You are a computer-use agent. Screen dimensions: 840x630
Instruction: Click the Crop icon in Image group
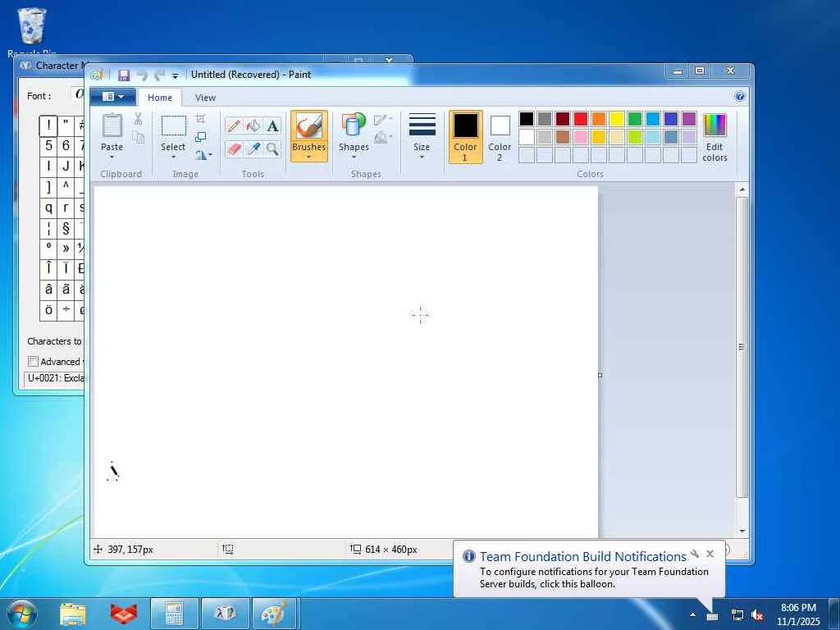(201, 119)
